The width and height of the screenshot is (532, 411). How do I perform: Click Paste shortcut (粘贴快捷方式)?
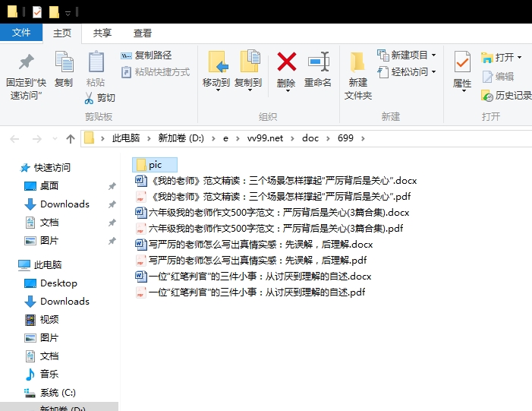coord(155,72)
